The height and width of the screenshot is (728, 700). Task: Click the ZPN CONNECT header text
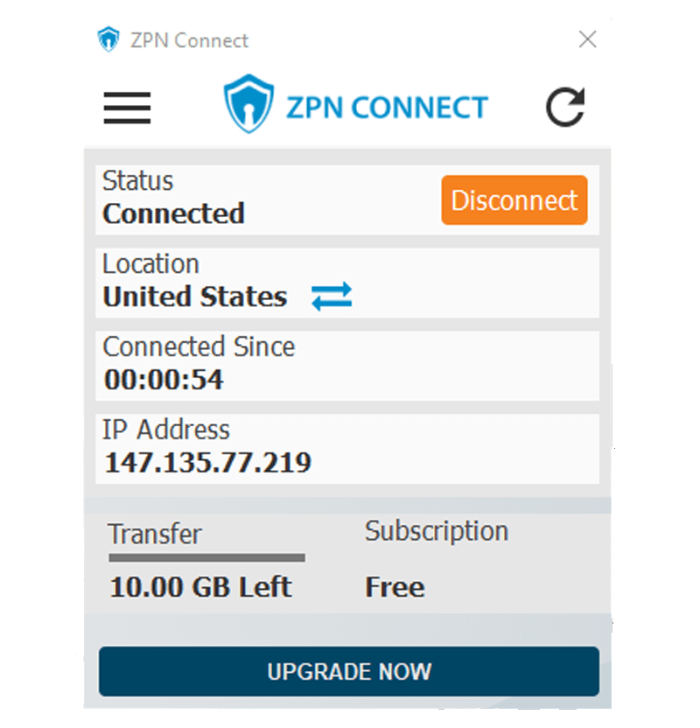pos(387,108)
